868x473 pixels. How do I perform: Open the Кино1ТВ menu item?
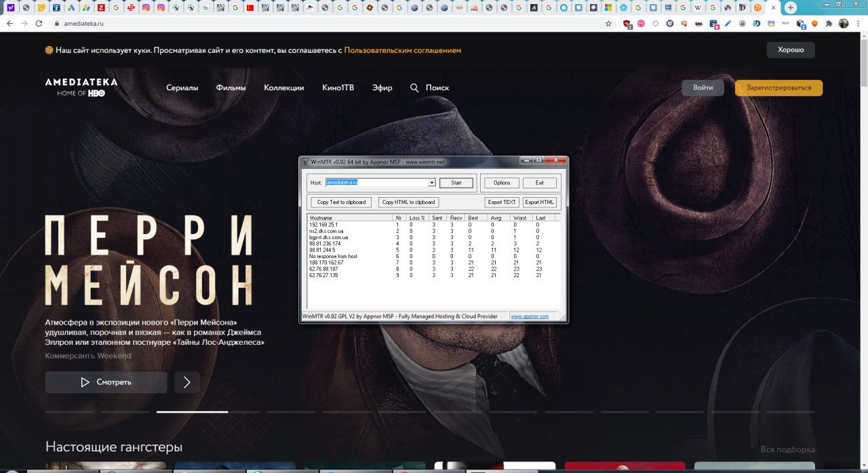pyautogui.click(x=338, y=87)
